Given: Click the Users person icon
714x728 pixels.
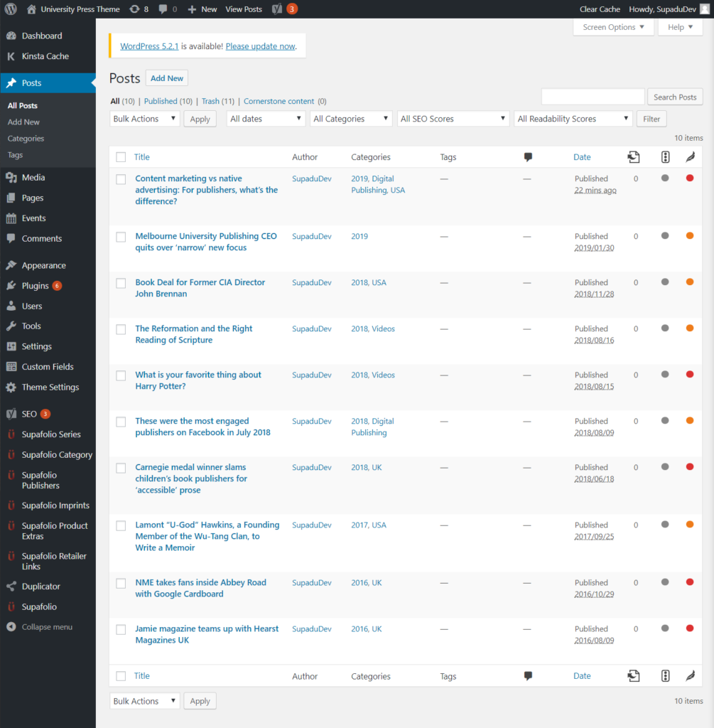Looking at the screenshot, I should click(x=11, y=306).
